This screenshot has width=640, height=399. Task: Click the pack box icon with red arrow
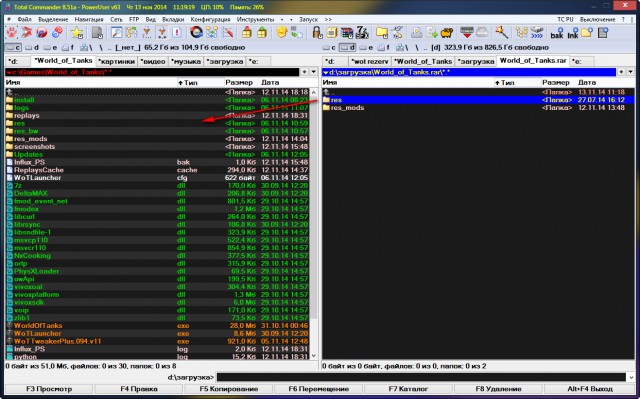[247, 33]
